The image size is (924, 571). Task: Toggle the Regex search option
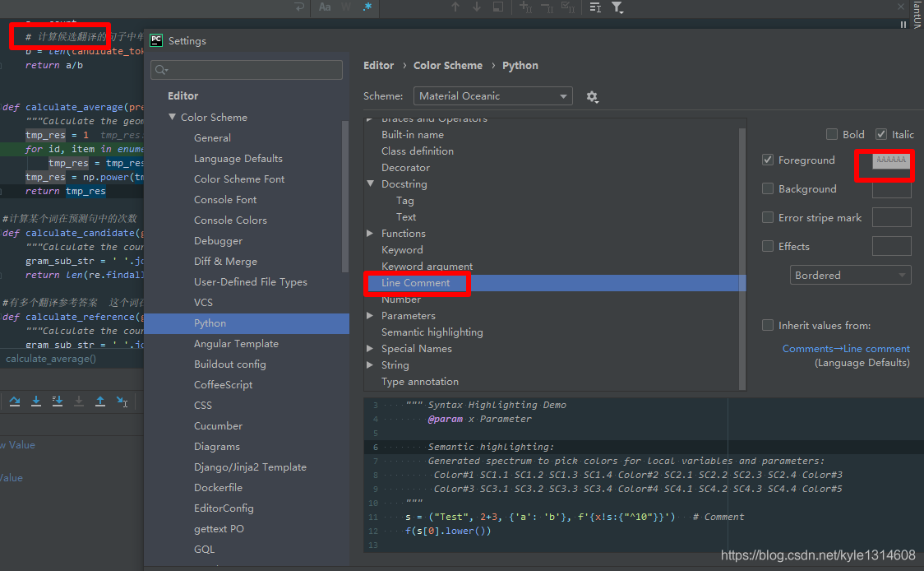pyautogui.click(x=367, y=7)
